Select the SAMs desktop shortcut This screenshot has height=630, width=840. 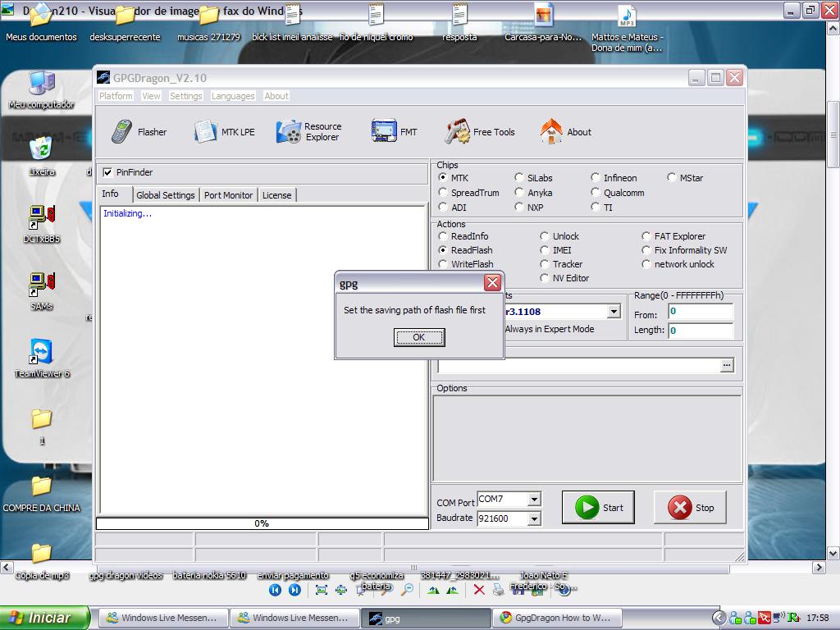tap(41, 292)
